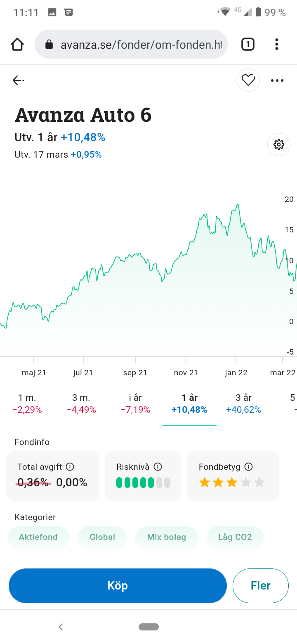This screenshot has width=297, height=644.
Task: Show info for Risknivå
Action: point(158,467)
